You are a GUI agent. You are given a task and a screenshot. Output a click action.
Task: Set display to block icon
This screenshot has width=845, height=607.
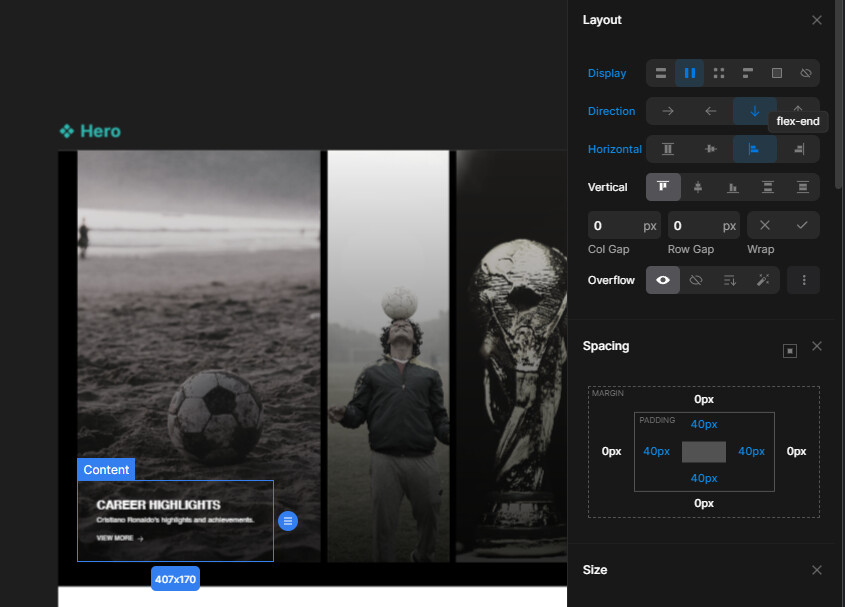[661, 73]
